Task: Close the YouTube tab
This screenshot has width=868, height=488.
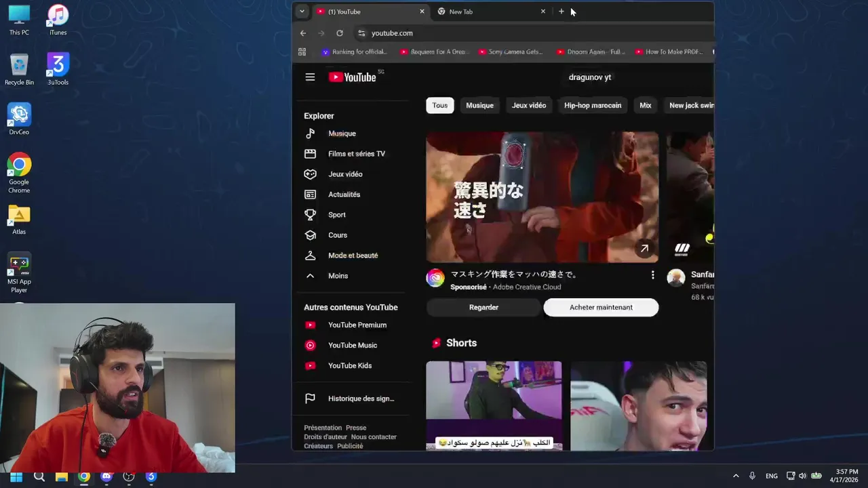Action: 422,12
